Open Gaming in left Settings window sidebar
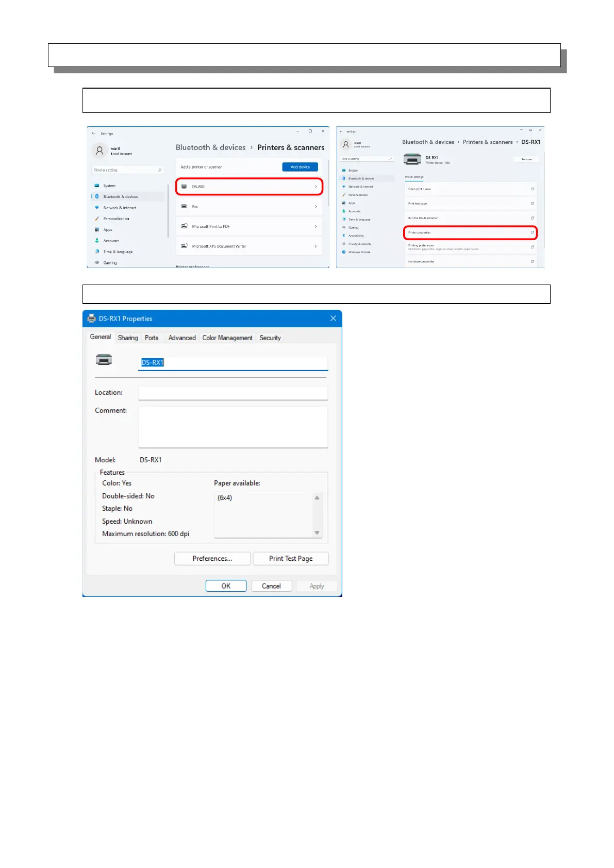 [x=110, y=263]
